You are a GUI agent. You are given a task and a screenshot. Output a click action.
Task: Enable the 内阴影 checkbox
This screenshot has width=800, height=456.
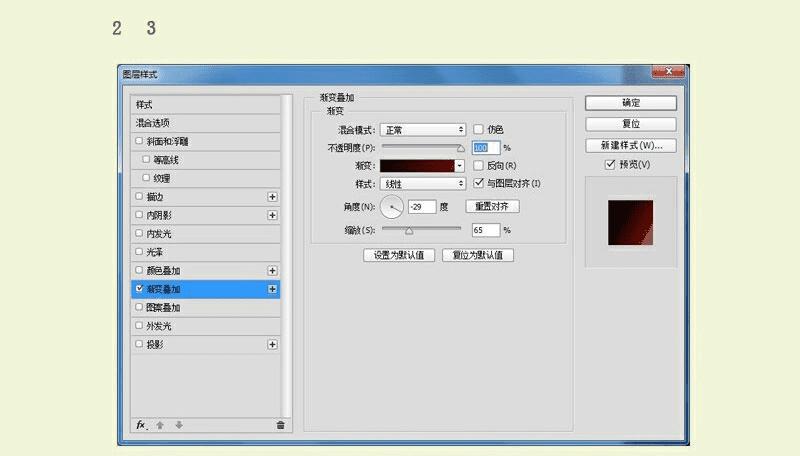click(x=139, y=215)
